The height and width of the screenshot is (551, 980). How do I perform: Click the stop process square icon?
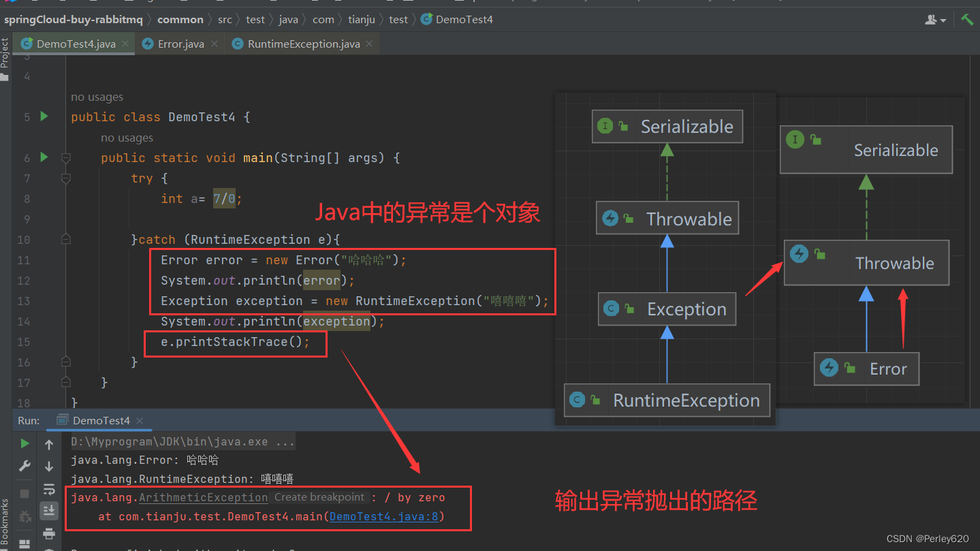point(25,493)
